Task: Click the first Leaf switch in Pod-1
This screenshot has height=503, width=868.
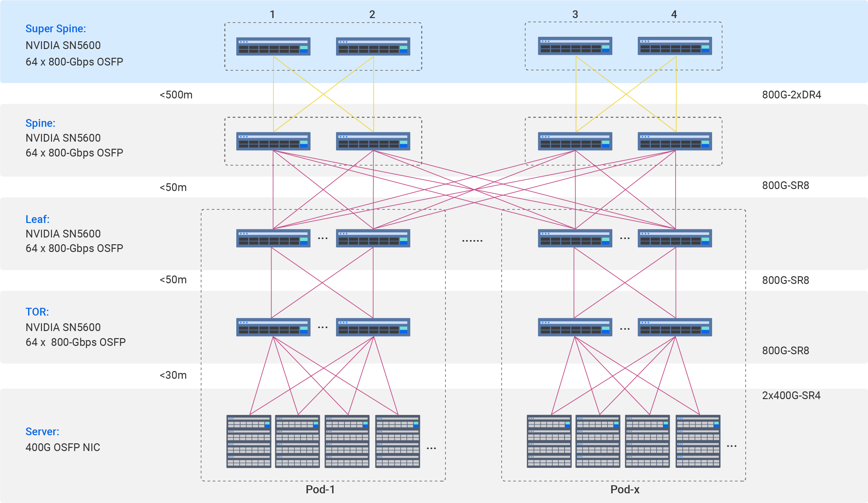Action: tap(273, 238)
